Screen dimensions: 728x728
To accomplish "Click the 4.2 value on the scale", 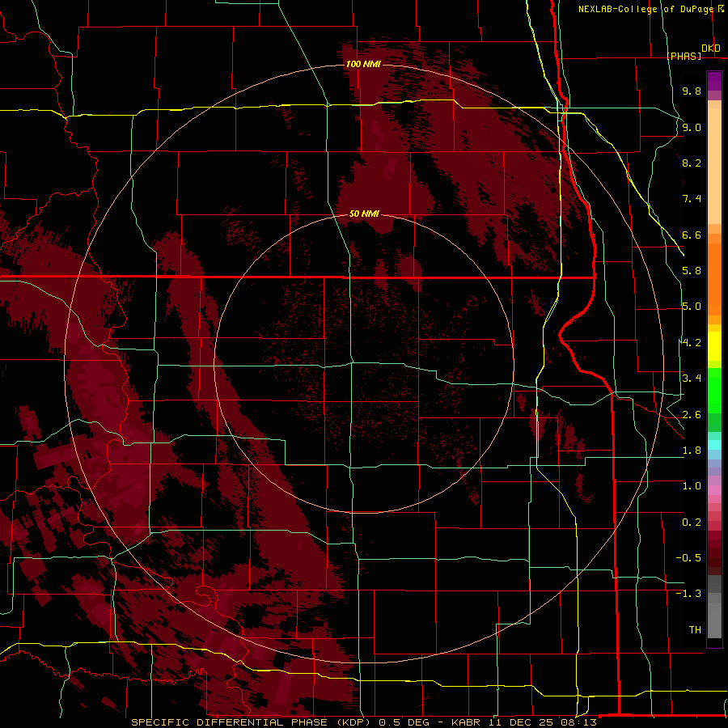I will 692,343.
